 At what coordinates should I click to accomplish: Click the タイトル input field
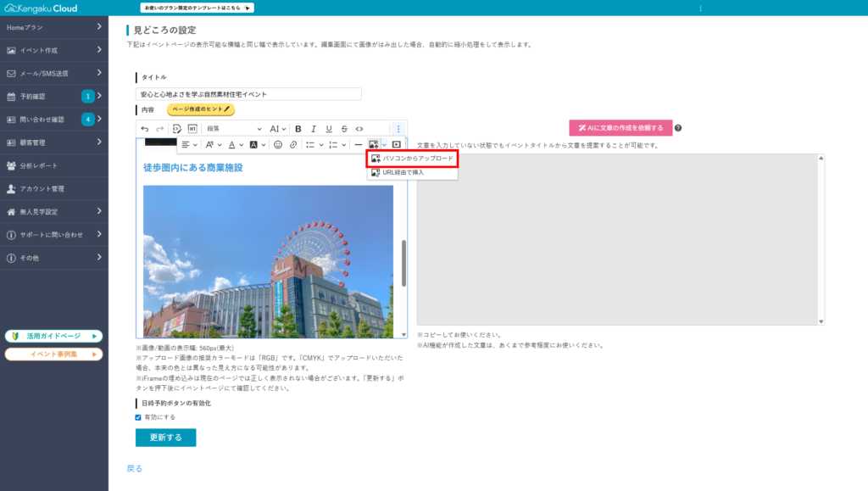(248, 94)
